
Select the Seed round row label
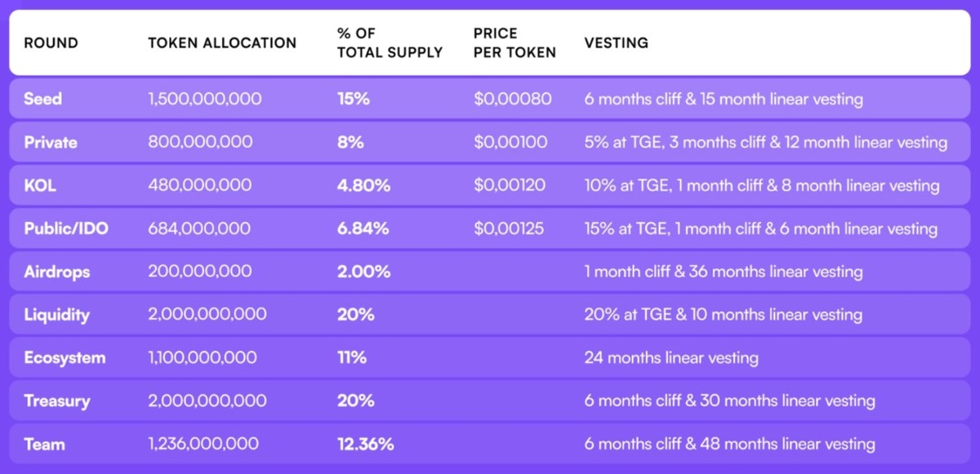[x=43, y=100]
